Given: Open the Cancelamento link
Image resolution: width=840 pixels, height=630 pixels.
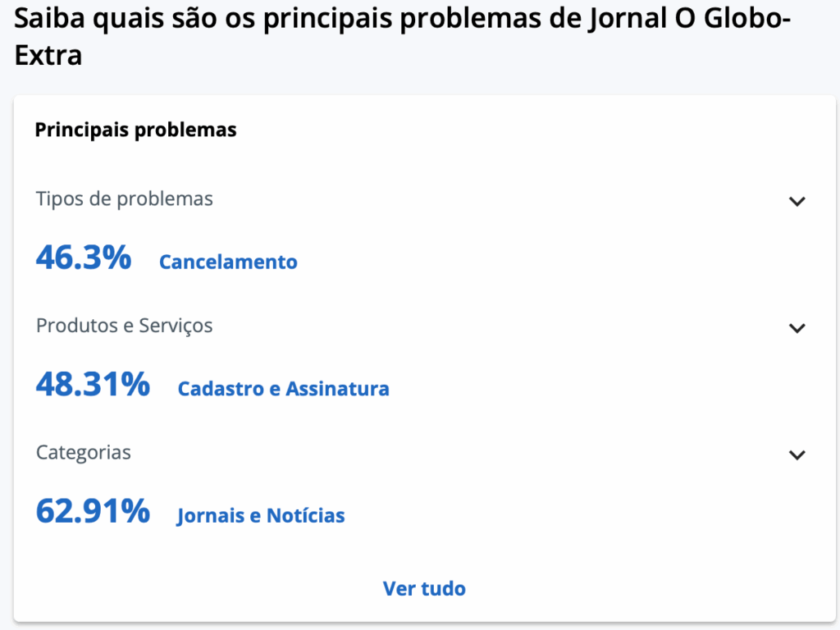Looking at the screenshot, I should [x=228, y=262].
